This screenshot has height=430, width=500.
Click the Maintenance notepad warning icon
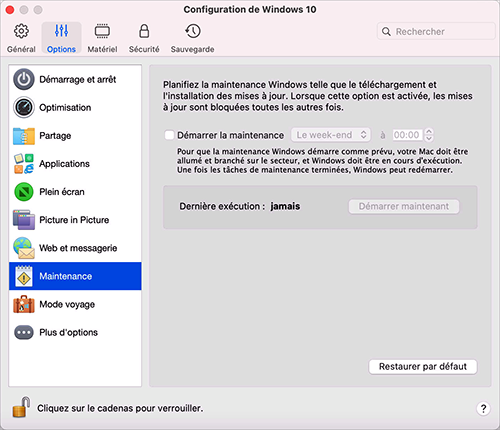(x=24, y=276)
